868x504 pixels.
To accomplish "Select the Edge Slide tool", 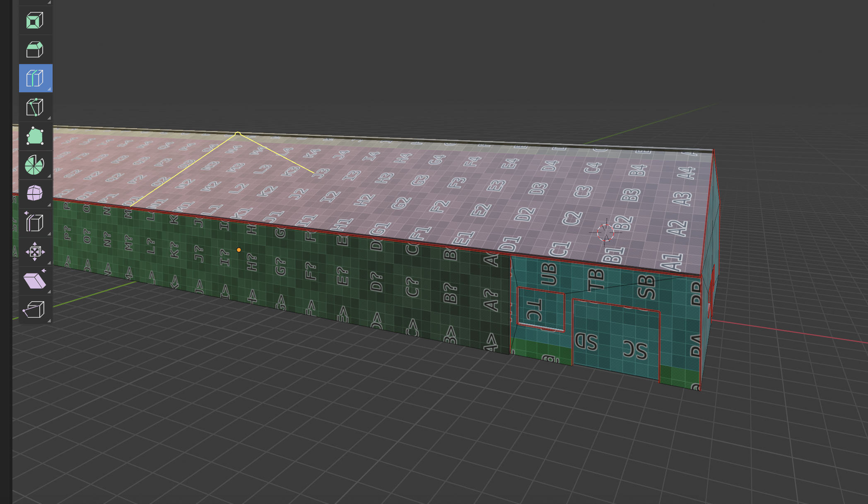I will coord(35,223).
